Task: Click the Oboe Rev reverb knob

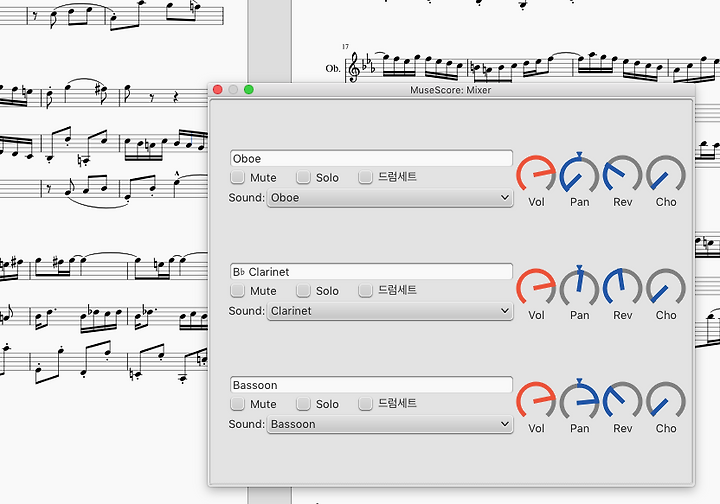Action: pos(622,174)
